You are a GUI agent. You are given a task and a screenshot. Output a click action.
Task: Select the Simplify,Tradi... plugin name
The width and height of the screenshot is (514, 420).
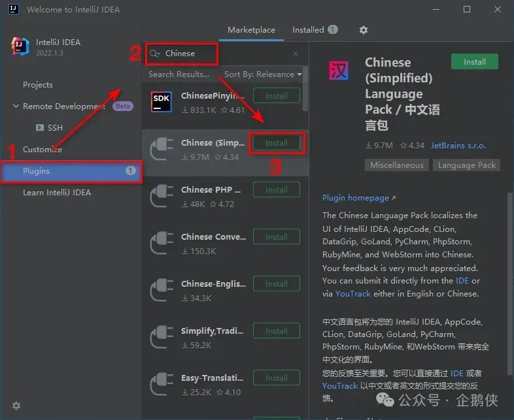(x=212, y=331)
